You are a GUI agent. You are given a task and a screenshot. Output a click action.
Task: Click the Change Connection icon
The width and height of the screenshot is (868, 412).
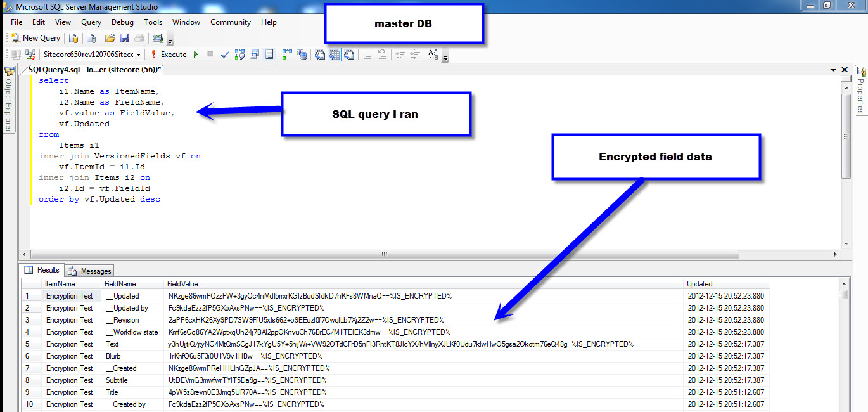[30, 55]
